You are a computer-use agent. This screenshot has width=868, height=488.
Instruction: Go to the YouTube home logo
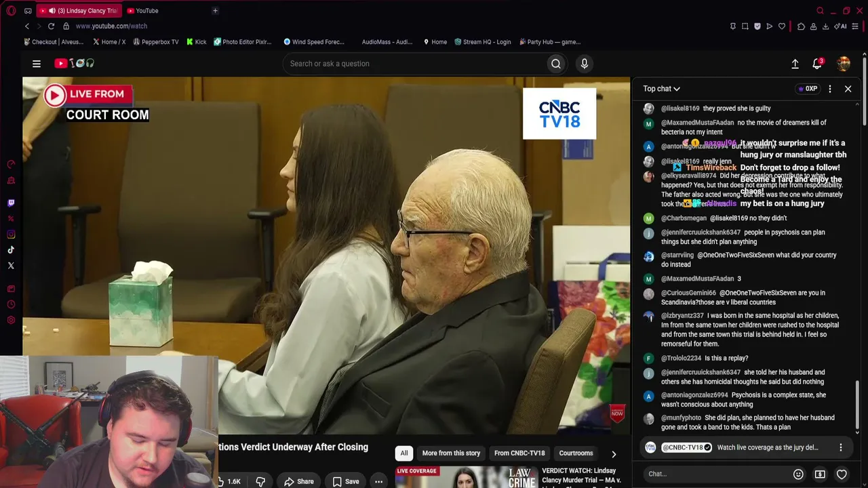click(75, 64)
